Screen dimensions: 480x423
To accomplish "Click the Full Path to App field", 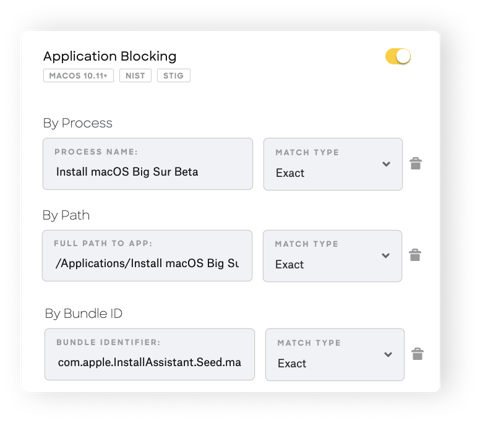I will tap(147, 256).
